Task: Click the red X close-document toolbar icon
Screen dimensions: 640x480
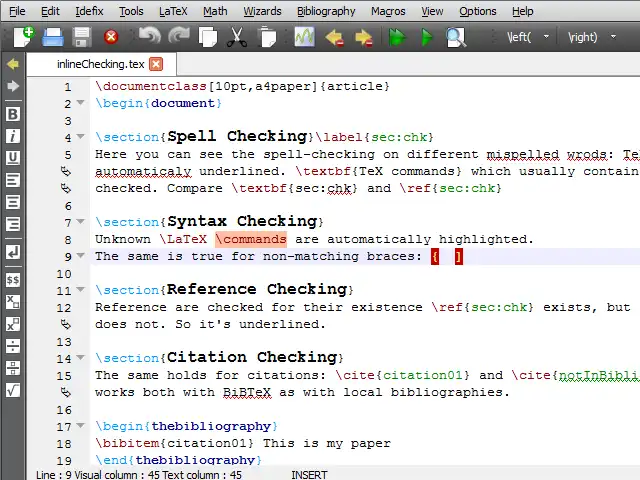Action: pyautogui.click(x=111, y=37)
